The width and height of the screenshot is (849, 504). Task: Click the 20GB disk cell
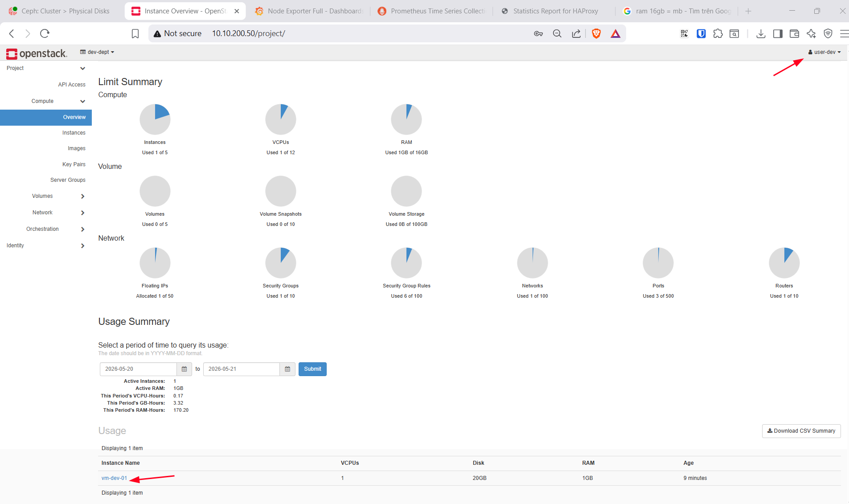click(480, 478)
